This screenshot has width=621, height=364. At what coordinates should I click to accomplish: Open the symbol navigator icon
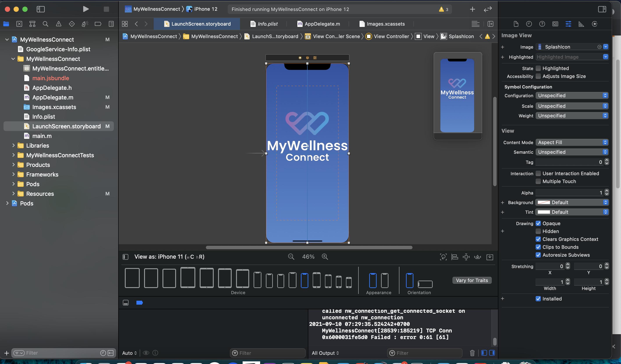[x=32, y=24]
